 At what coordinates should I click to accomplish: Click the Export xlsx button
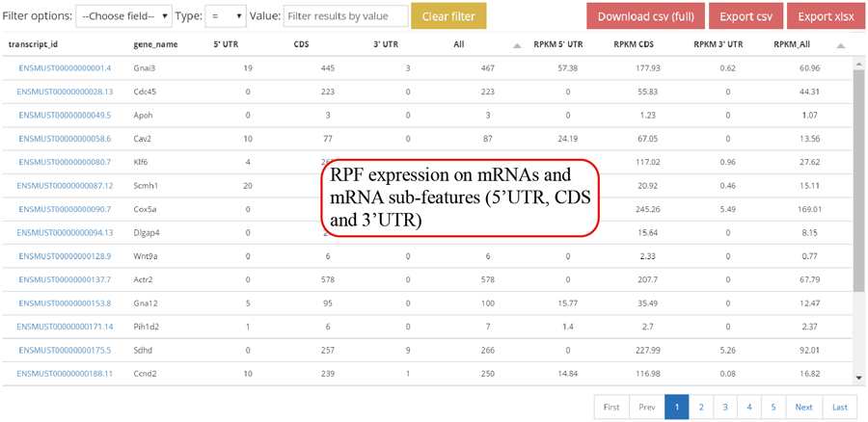point(825,16)
